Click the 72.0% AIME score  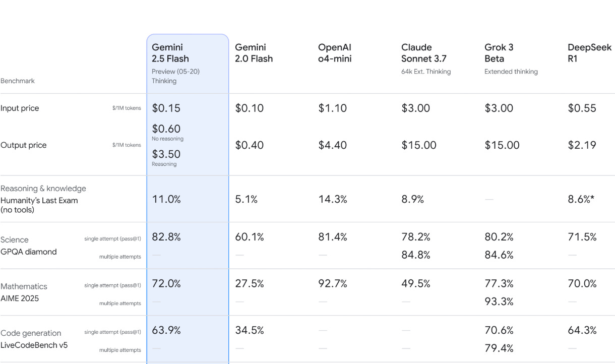[166, 284]
